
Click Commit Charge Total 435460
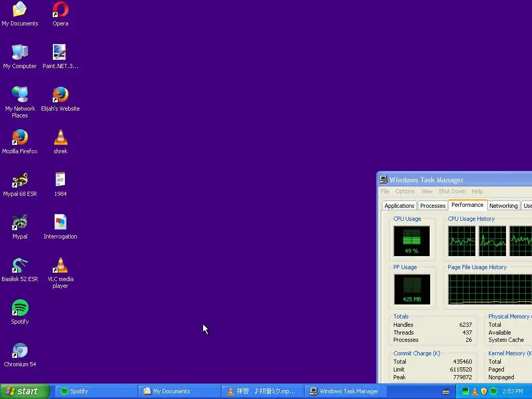[x=462, y=362]
